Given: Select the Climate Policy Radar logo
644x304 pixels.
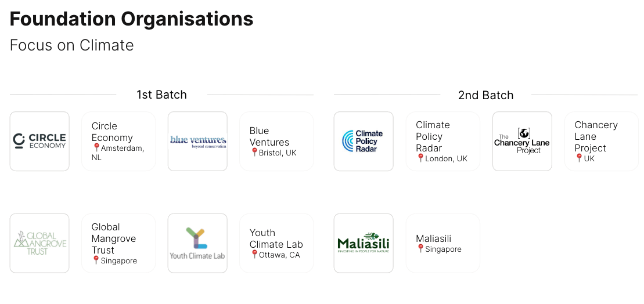Looking at the screenshot, I should [364, 141].
